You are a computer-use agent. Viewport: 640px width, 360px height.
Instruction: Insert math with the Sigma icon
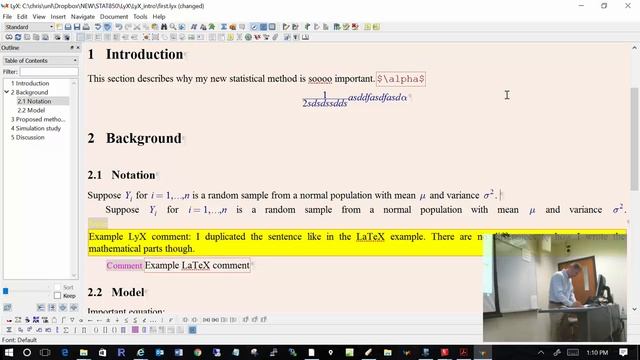(x=224, y=27)
